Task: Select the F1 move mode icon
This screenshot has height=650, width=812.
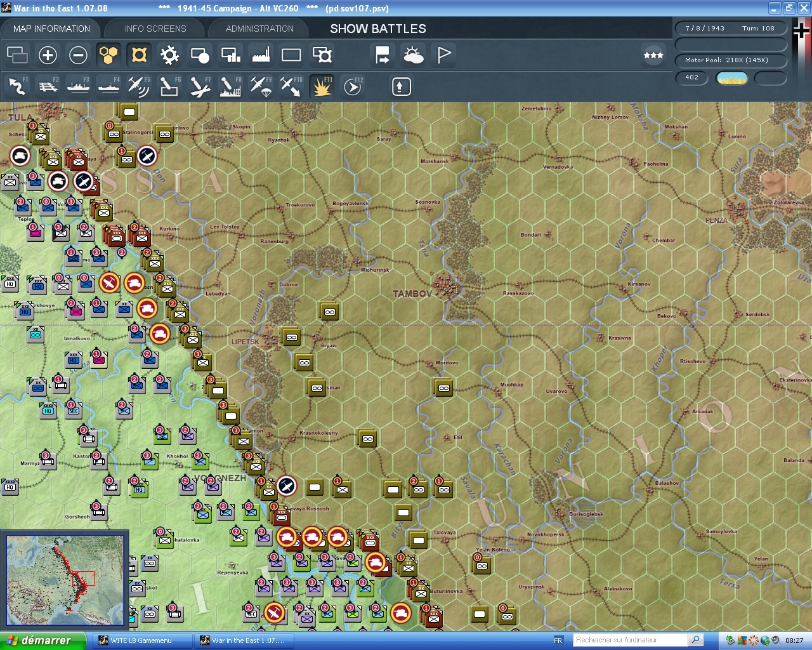Action: click(17, 86)
